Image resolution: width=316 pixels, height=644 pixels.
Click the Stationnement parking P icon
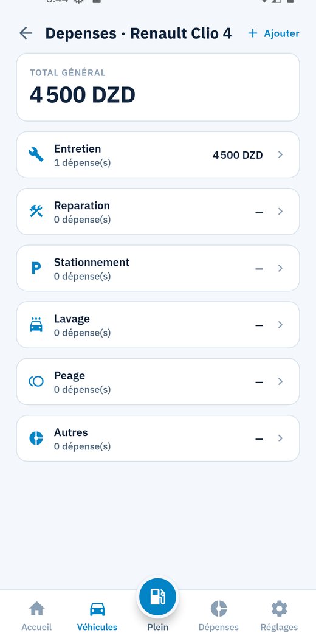tap(36, 268)
